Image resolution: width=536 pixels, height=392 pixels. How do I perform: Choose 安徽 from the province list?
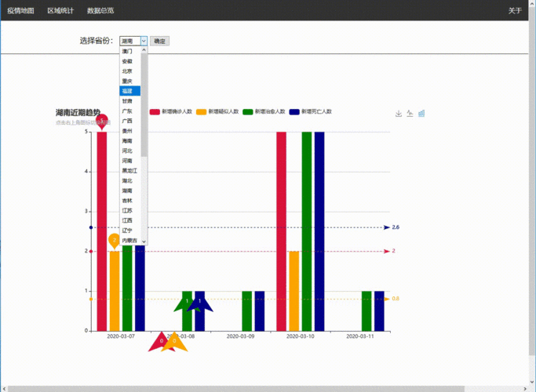coord(130,61)
